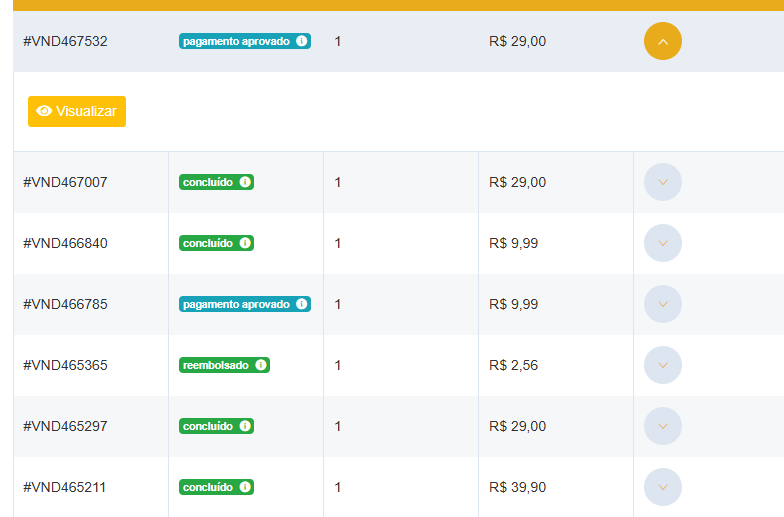Expand order #VND467007 details

662,182
